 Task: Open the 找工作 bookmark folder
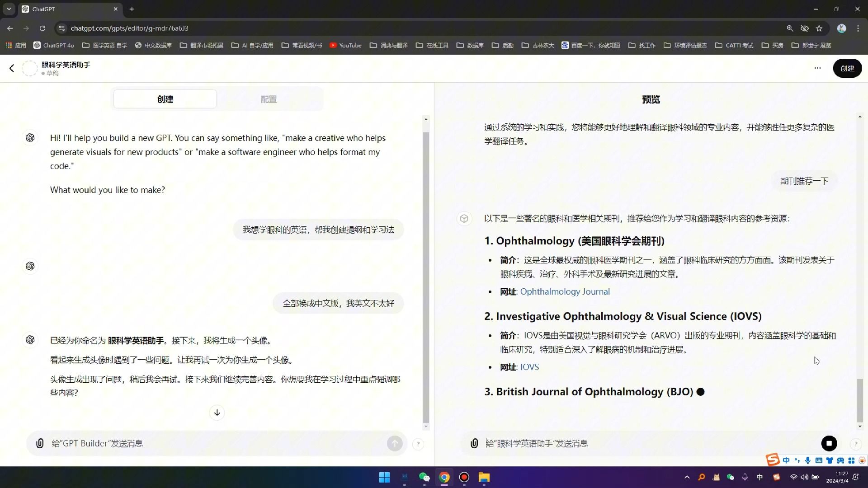642,45
